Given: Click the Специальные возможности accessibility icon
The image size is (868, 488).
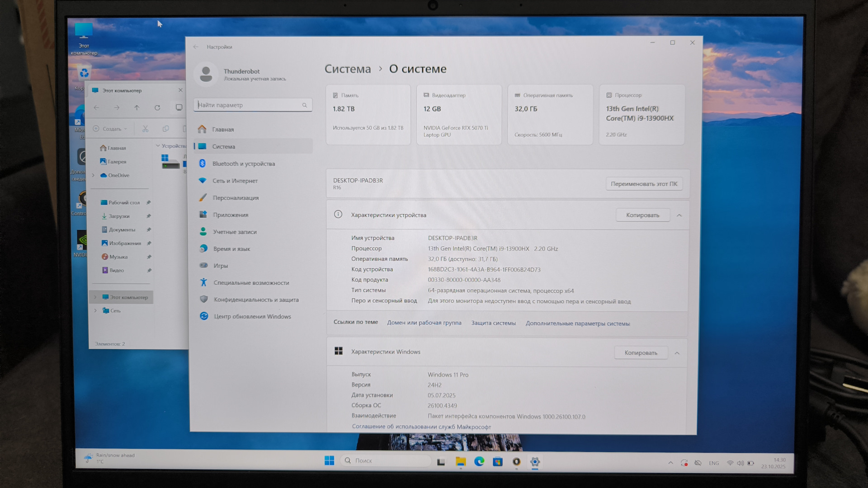Looking at the screenshot, I should [x=204, y=282].
